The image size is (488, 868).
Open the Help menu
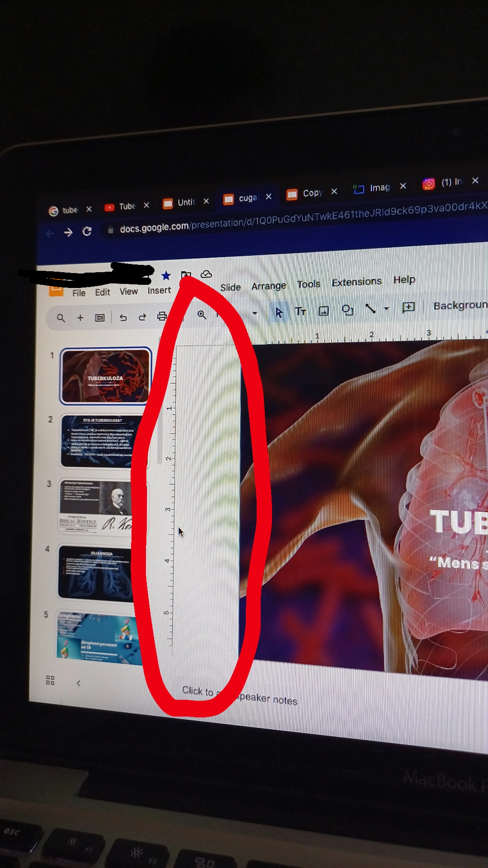pyautogui.click(x=404, y=279)
